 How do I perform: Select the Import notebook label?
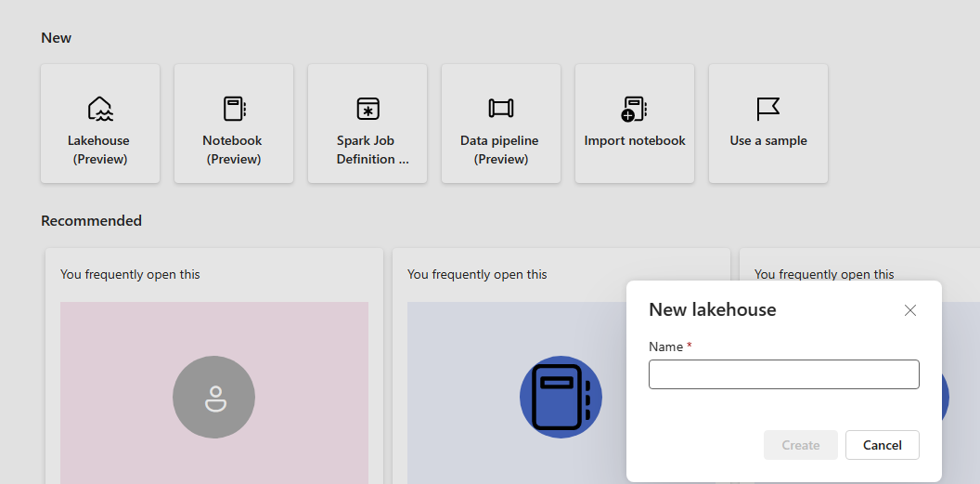click(635, 140)
